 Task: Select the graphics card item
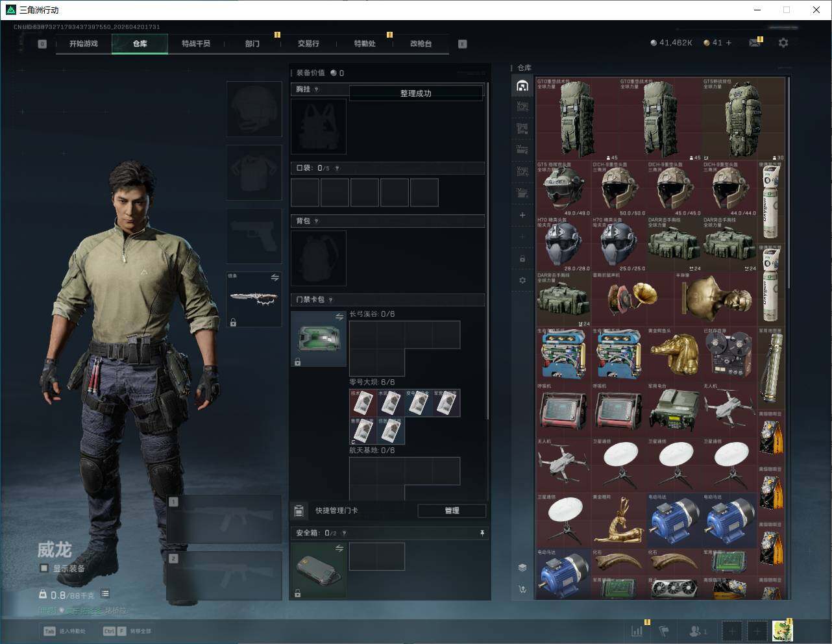tap(674, 588)
